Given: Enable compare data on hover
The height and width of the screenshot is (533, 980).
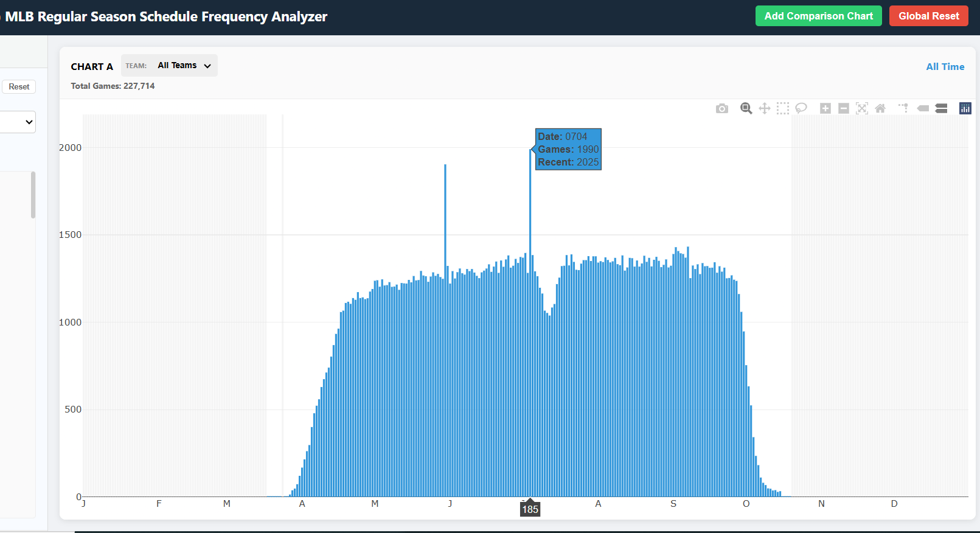Looking at the screenshot, I should (941, 108).
